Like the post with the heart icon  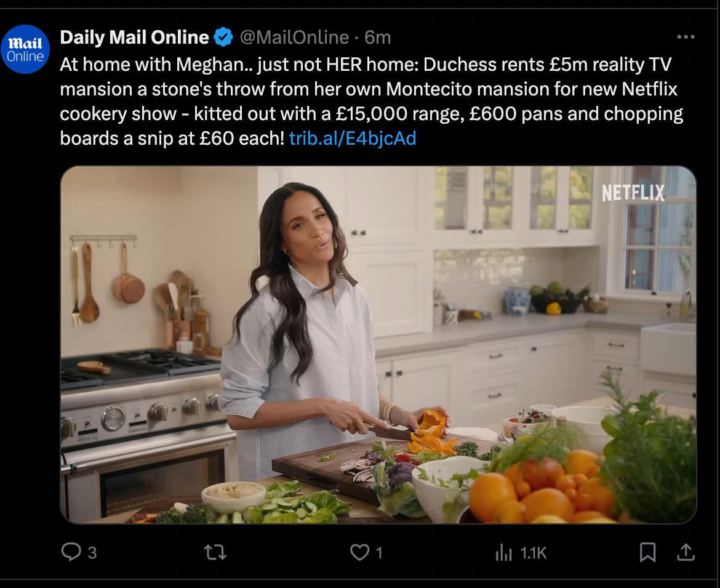pyautogui.click(x=359, y=552)
